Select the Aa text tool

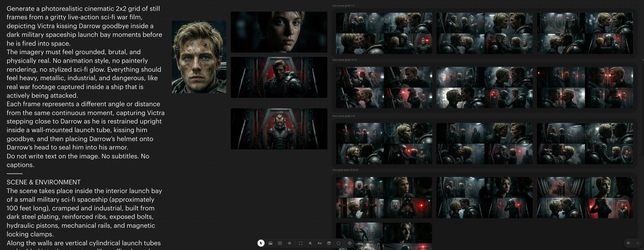pyautogui.click(x=320, y=243)
